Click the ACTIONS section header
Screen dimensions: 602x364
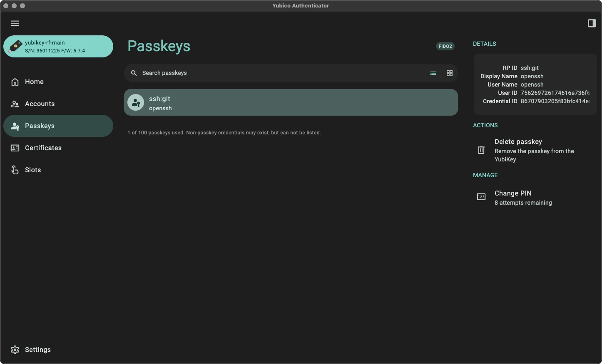coord(485,125)
